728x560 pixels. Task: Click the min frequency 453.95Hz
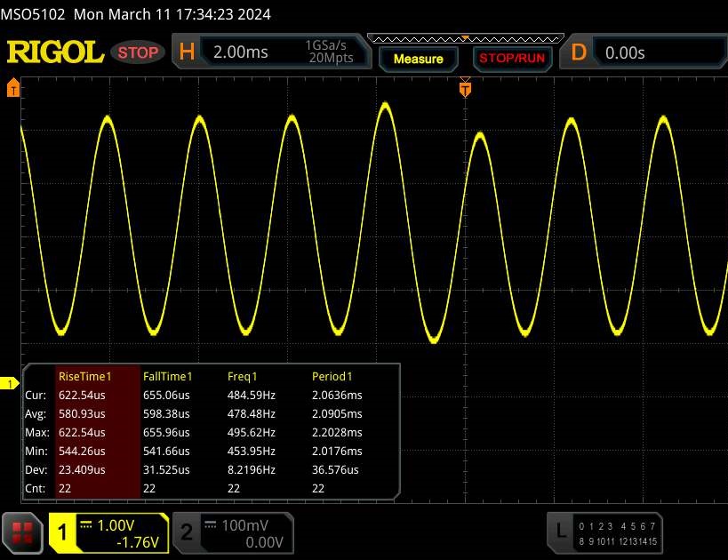coord(252,451)
